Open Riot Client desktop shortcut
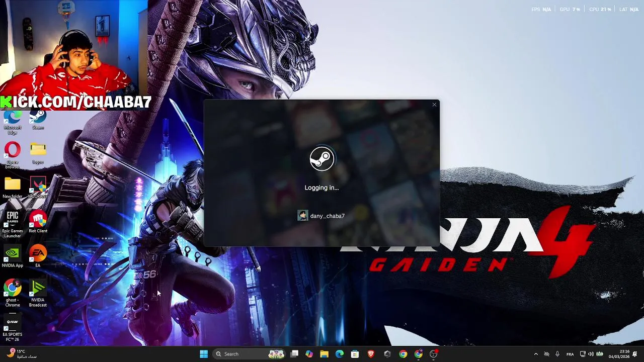This screenshot has width=644, height=362. (x=38, y=222)
